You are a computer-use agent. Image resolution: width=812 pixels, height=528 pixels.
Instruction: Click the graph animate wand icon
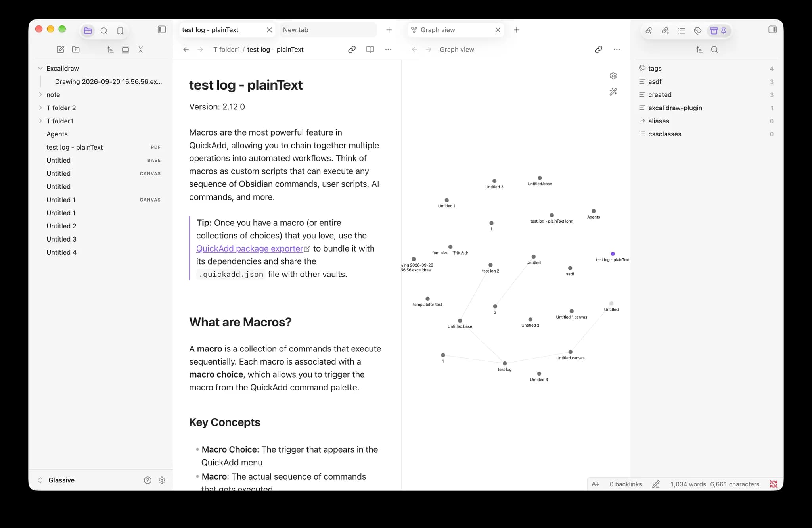tap(613, 92)
